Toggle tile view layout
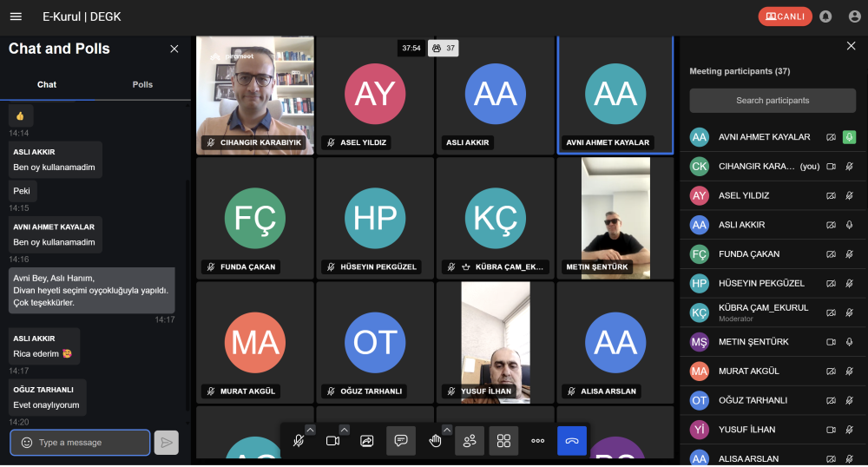This screenshot has height=467, width=868. point(503,441)
